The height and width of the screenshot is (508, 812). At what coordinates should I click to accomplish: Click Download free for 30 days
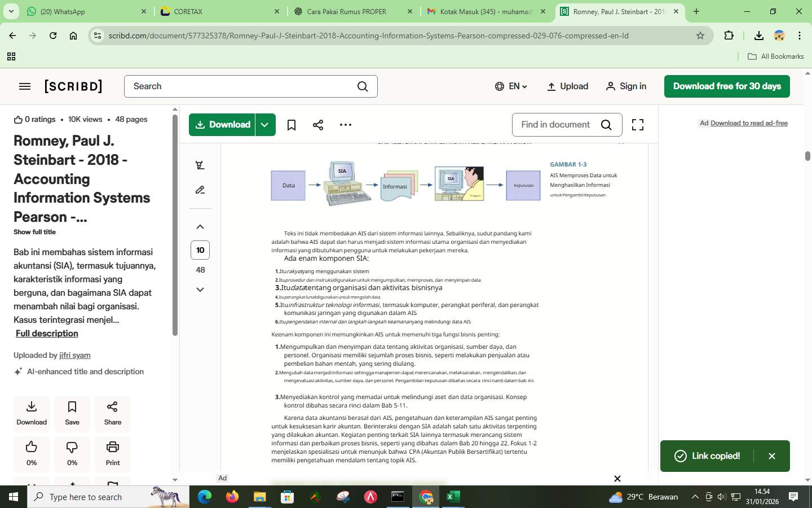726,86
